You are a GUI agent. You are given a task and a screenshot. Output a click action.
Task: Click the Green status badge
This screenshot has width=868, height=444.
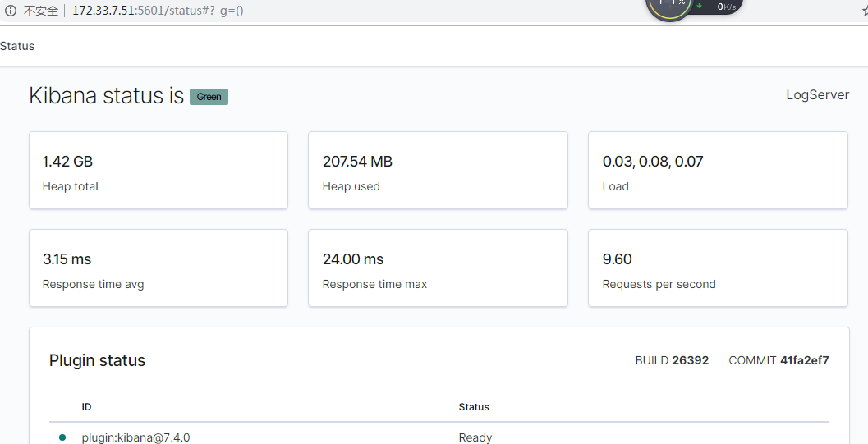209,97
